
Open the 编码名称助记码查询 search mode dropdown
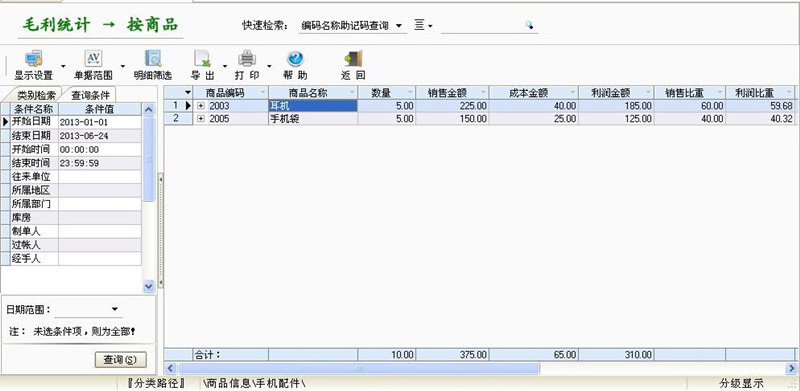point(399,26)
